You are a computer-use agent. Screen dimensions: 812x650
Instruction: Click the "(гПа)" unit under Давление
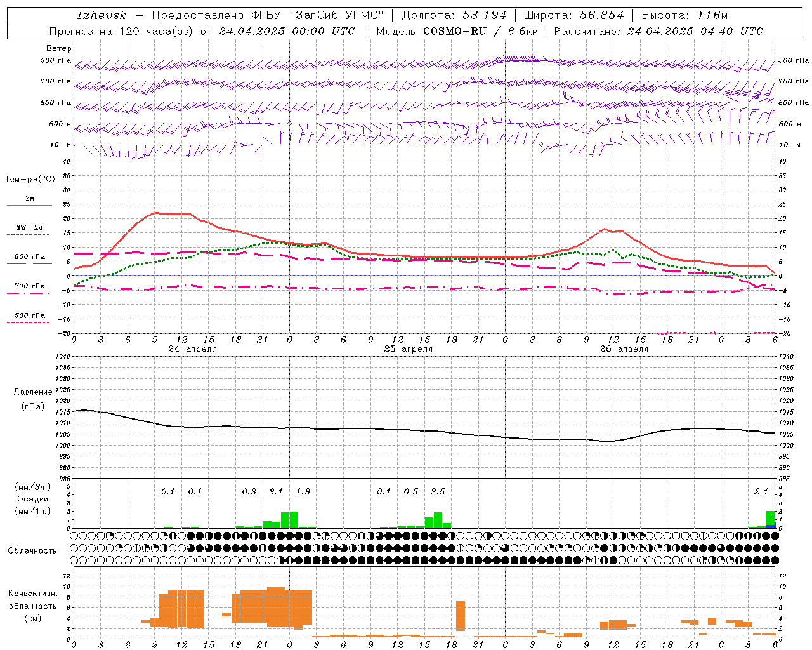click(33, 406)
